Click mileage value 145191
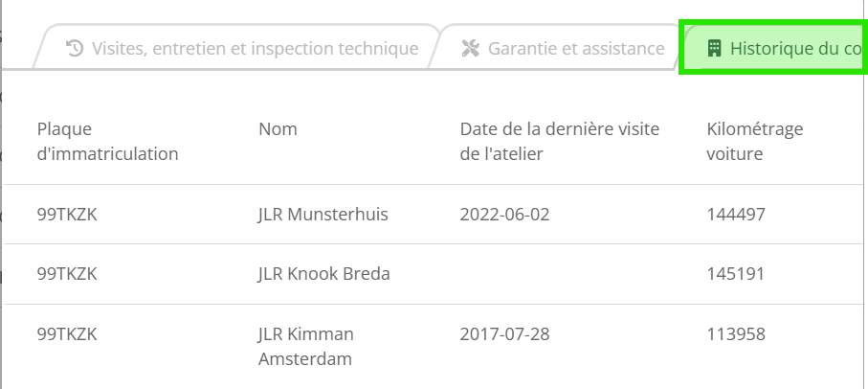Image resolution: width=868 pixels, height=389 pixels. coord(735,274)
